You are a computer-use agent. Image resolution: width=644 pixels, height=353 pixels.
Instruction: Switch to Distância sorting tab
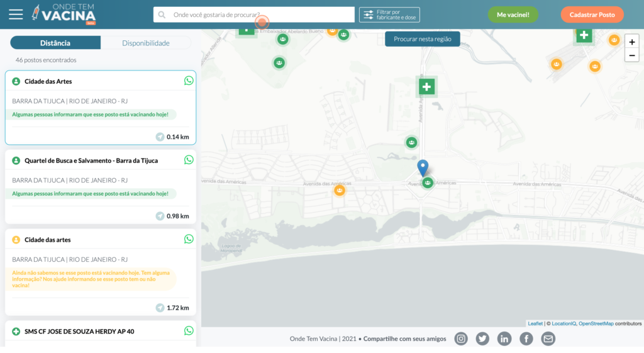click(55, 43)
